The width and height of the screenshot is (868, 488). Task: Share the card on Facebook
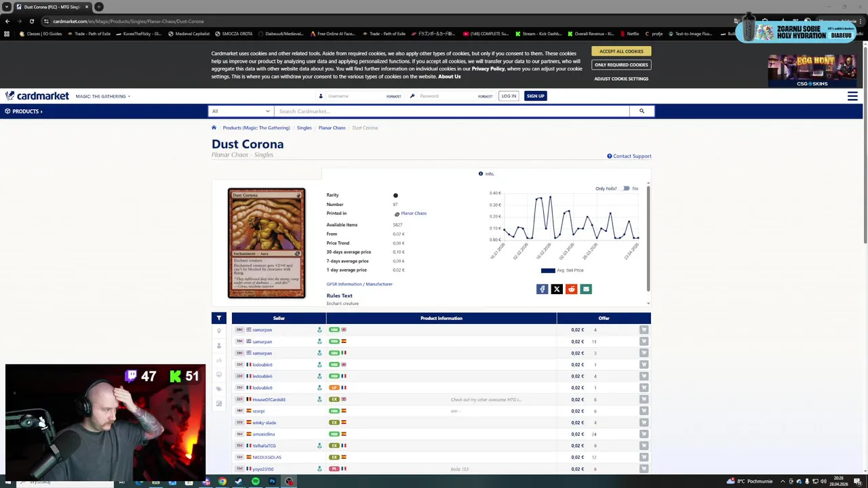pos(542,289)
